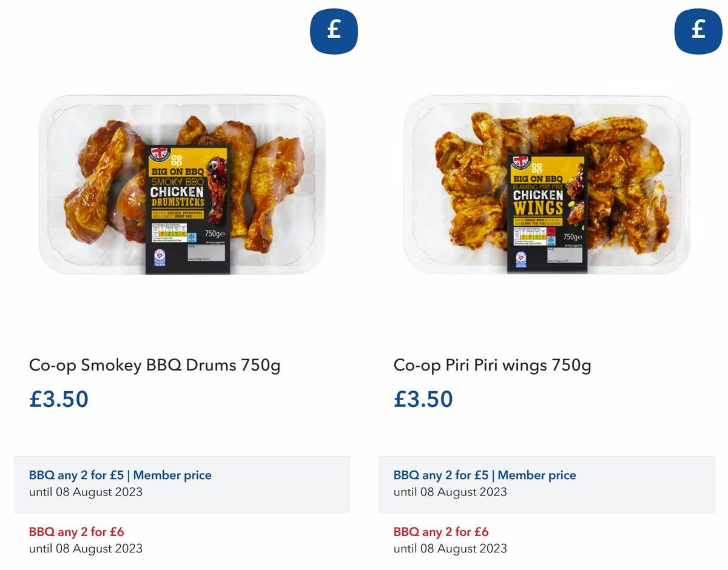The image size is (728, 570).
Task: Click the Union Jack flag on wings label
Action: 521,162
